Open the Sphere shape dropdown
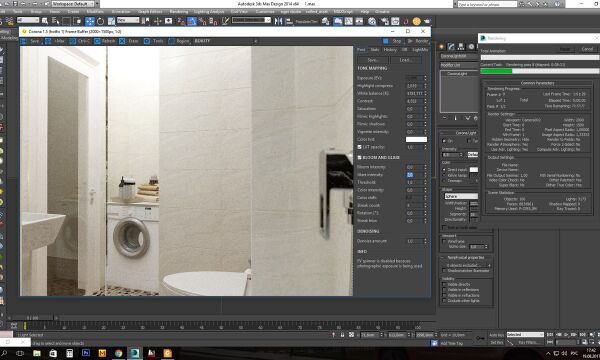Viewport: 600px width, 360px height. click(461, 196)
